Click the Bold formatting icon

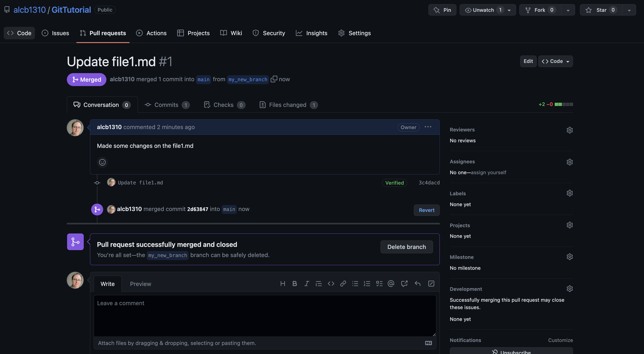(294, 283)
